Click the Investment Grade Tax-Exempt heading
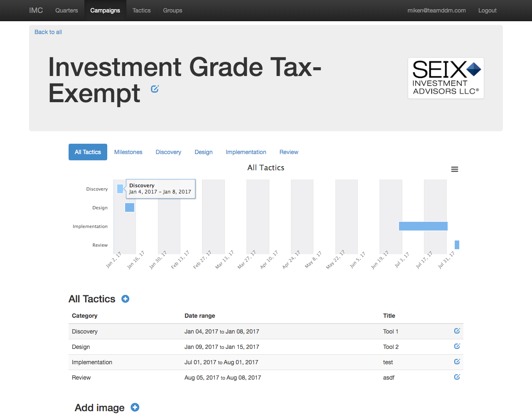This screenshot has width=532, height=417. pos(185,80)
